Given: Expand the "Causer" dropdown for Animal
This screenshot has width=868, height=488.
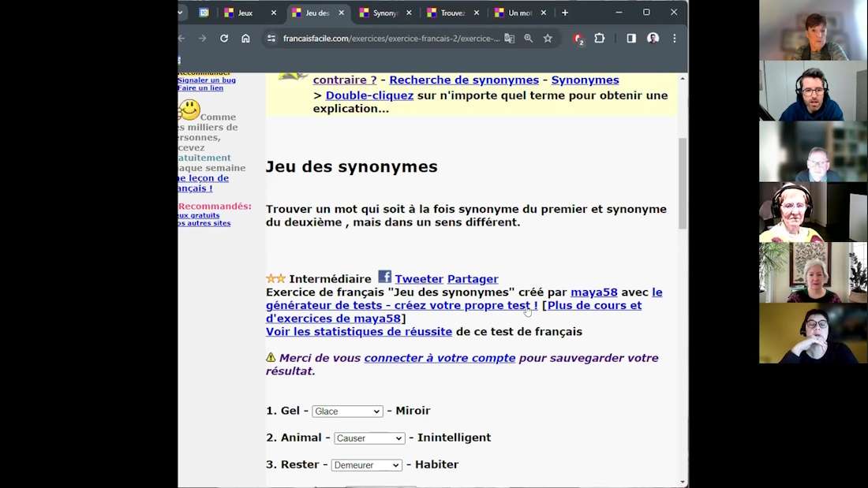Looking at the screenshot, I should click(369, 438).
